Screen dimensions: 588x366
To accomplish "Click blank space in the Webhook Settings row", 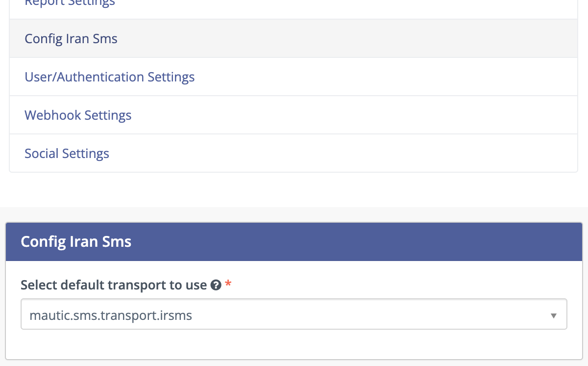I will point(343,115).
